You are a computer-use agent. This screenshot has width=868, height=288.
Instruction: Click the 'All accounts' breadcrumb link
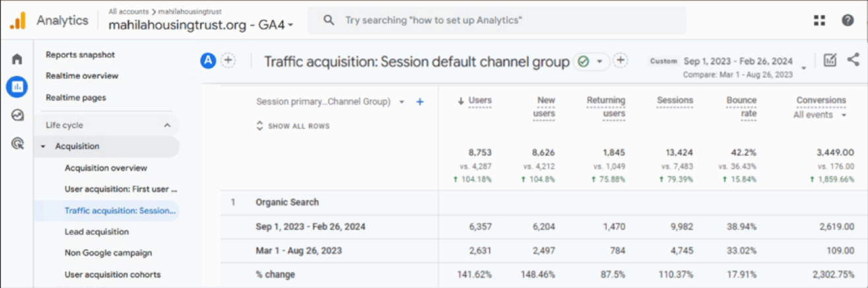(129, 11)
